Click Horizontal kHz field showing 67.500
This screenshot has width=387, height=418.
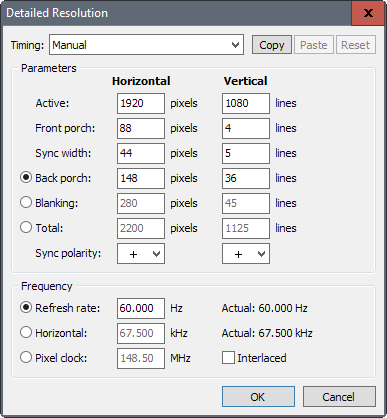141,333
